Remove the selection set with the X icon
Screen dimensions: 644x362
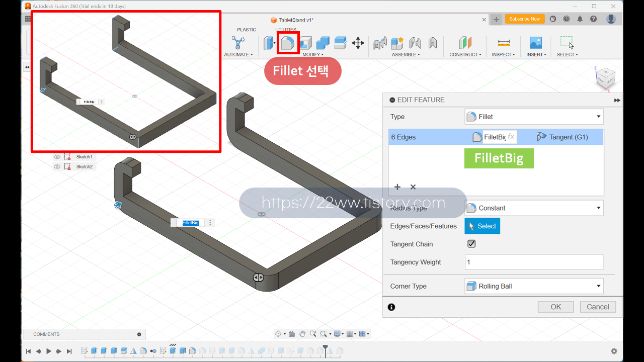[x=413, y=187]
